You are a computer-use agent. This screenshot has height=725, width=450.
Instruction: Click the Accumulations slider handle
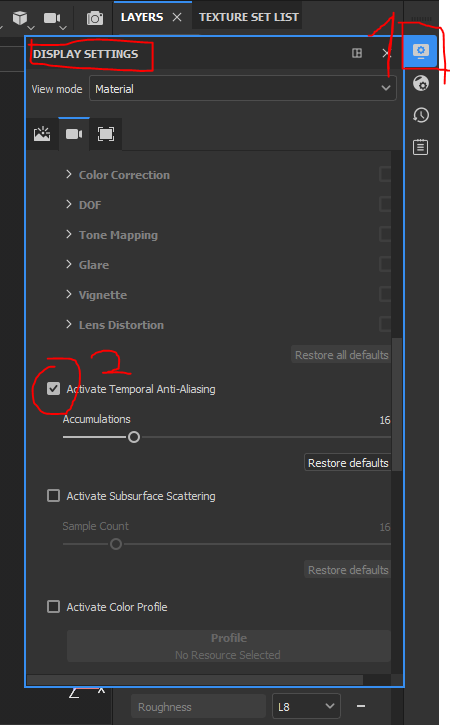pos(134,437)
